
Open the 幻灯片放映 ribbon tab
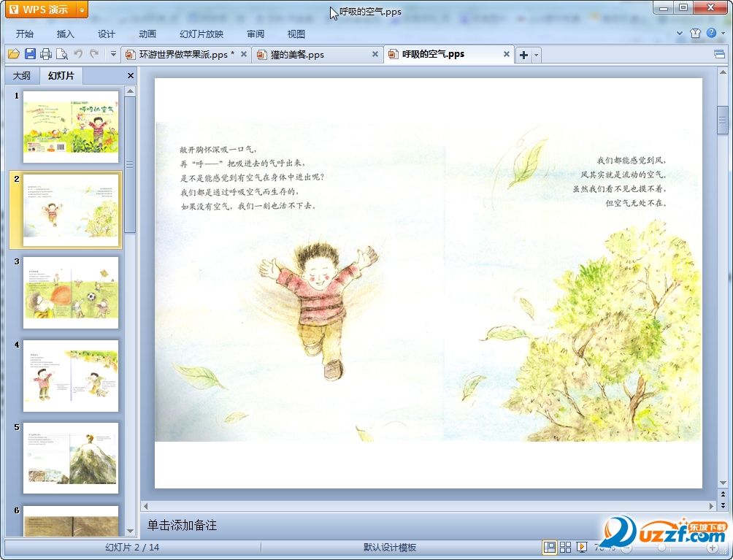click(x=202, y=34)
